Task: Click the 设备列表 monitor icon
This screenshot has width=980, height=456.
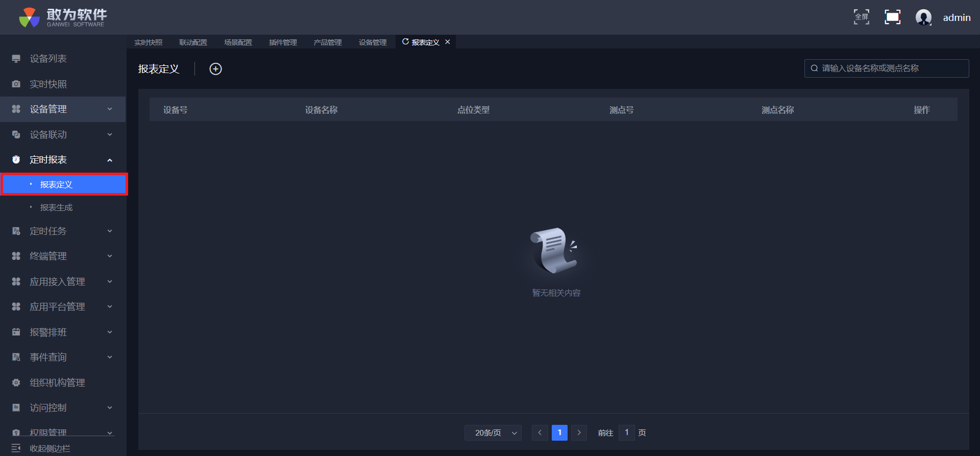Action: click(x=16, y=59)
